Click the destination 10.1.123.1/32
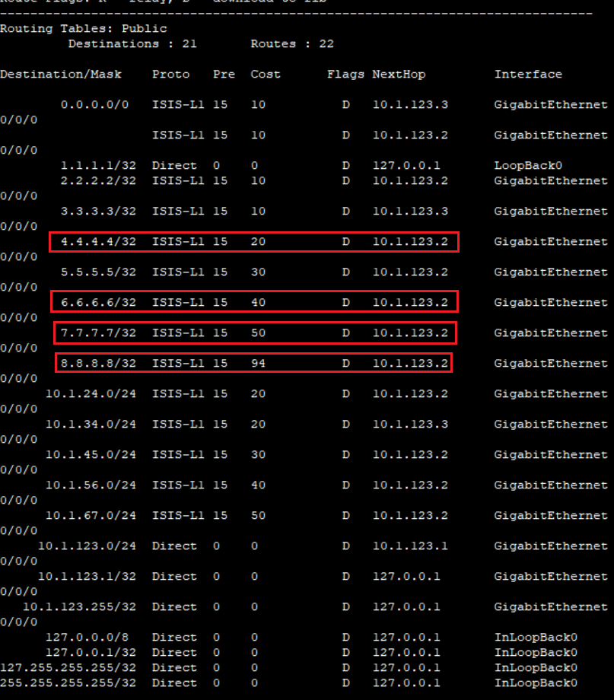 87,576
